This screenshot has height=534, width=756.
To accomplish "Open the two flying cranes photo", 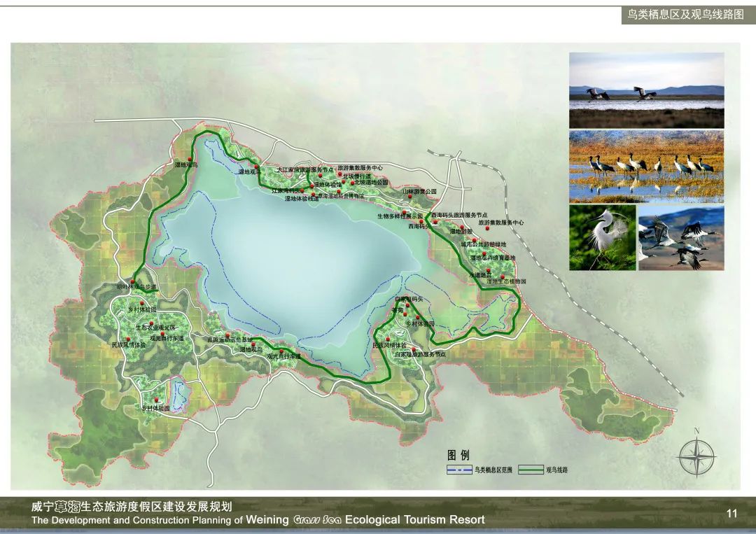I will (646, 90).
